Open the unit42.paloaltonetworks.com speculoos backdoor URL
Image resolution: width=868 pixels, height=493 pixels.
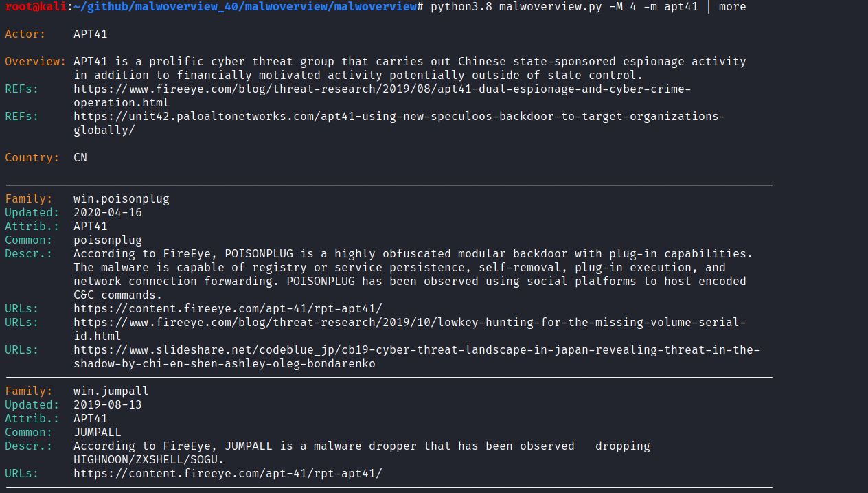pos(400,123)
